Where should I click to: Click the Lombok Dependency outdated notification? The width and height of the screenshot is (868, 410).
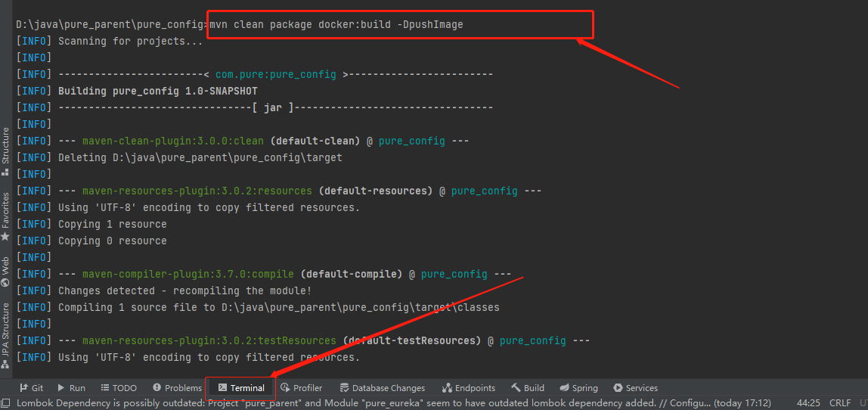coord(392,403)
